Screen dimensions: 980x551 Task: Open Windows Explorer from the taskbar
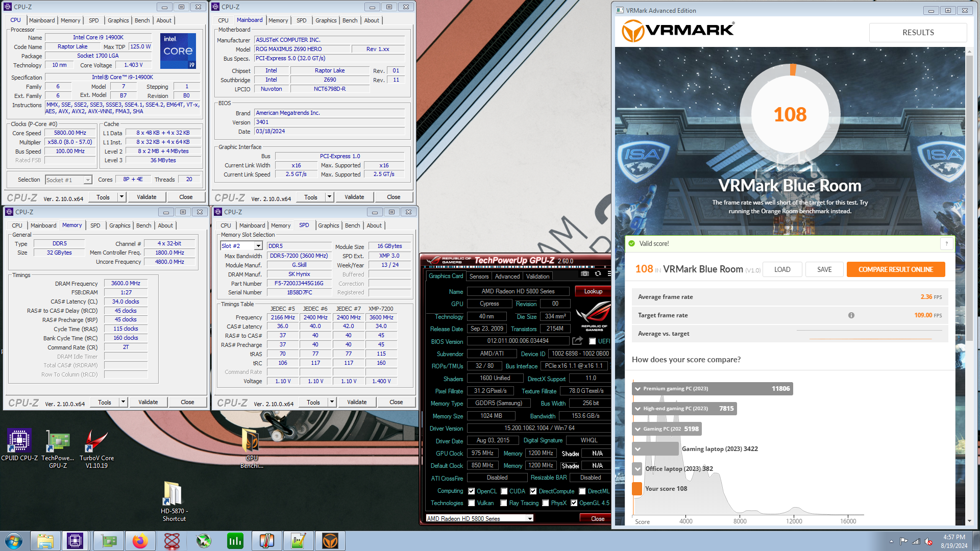tap(45, 541)
